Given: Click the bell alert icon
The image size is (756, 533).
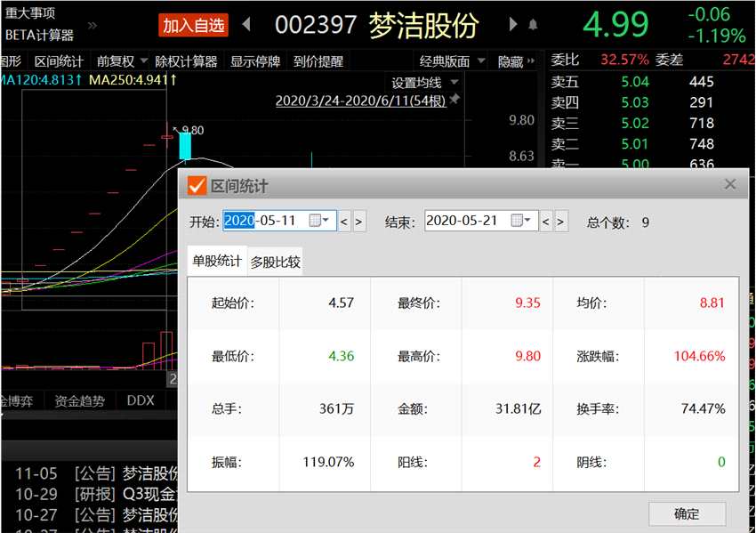Looking at the screenshot, I should (x=533, y=24).
